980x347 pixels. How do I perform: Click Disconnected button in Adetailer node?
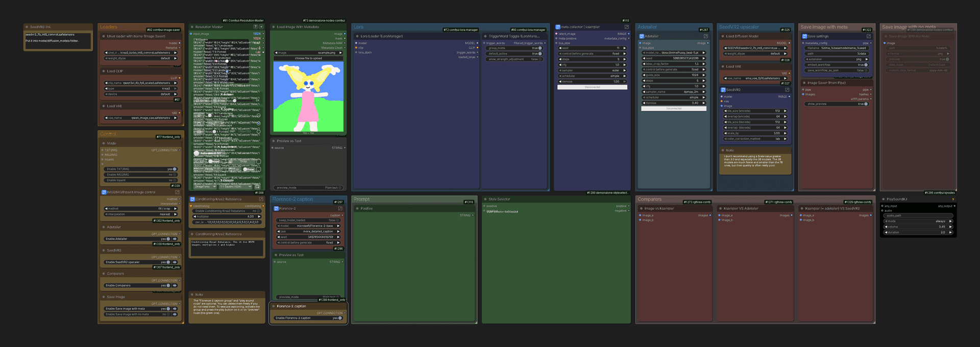(x=674, y=109)
